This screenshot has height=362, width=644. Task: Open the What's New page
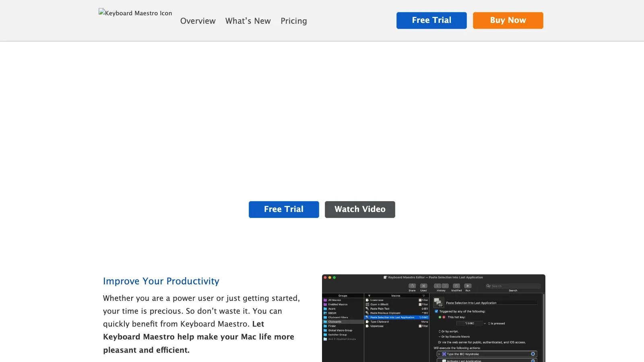coord(248,21)
